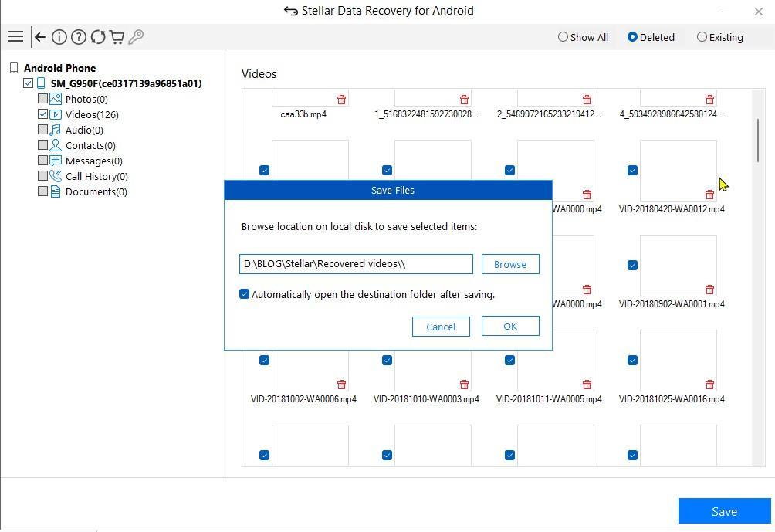775x532 pixels.
Task: Check the Documents(0) checkbox
Action: (42, 191)
